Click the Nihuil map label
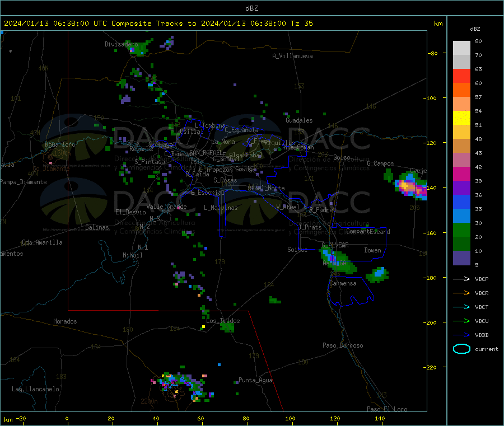504x426 pixels. (x=133, y=255)
